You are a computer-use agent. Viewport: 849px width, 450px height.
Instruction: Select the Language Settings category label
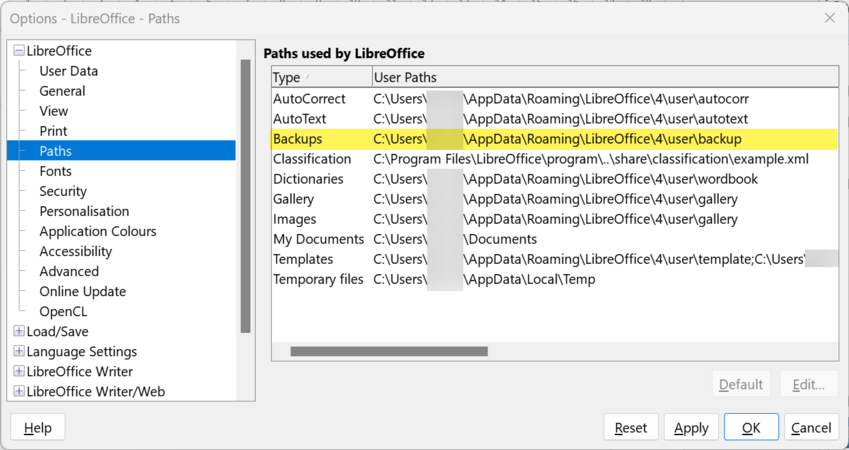click(x=82, y=351)
